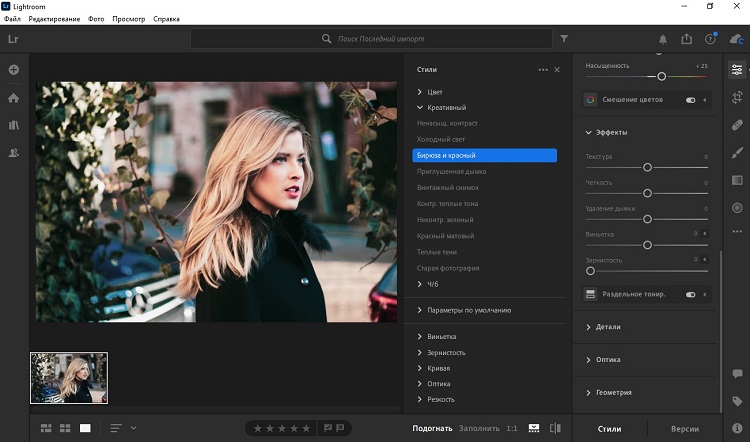This screenshot has height=442, width=750.
Task: Toggle filmstrip display icon
Action: coord(534,428)
